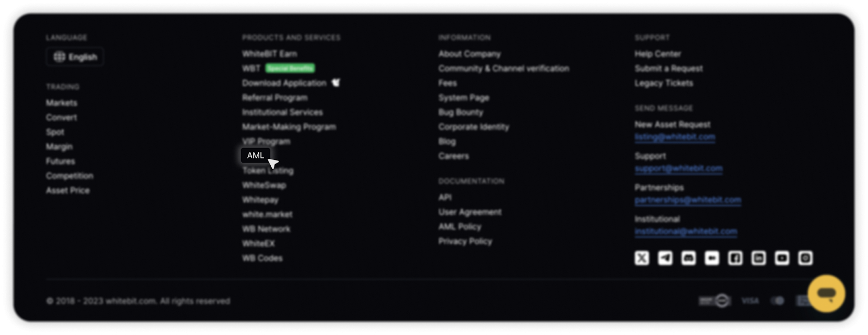The image size is (868, 335).
Task: Go to the Markets page
Action: (61, 102)
